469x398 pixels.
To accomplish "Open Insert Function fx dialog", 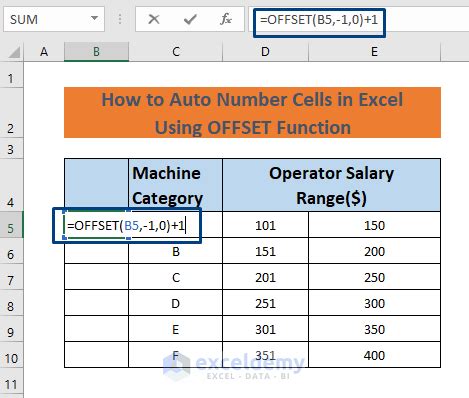I will click(226, 19).
